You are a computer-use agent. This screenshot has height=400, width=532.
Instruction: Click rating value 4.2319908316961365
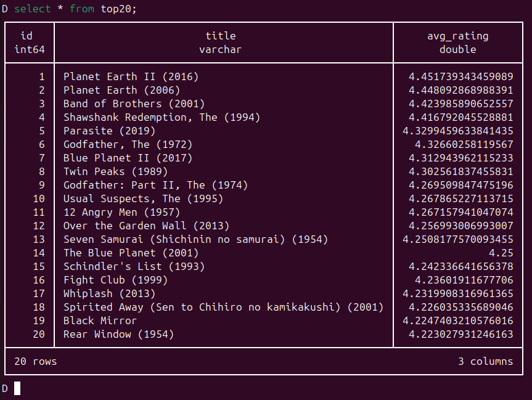pyautogui.click(x=457, y=294)
